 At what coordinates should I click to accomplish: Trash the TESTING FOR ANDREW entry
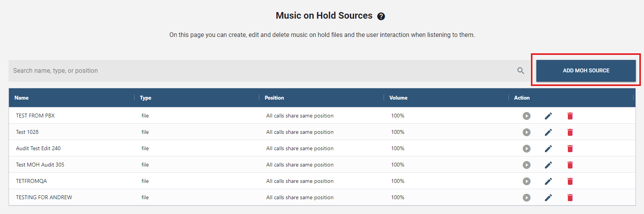570,198
